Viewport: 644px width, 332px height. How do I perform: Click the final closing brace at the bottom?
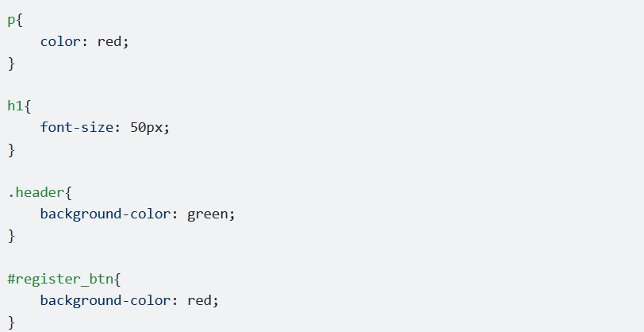point(11,322)
